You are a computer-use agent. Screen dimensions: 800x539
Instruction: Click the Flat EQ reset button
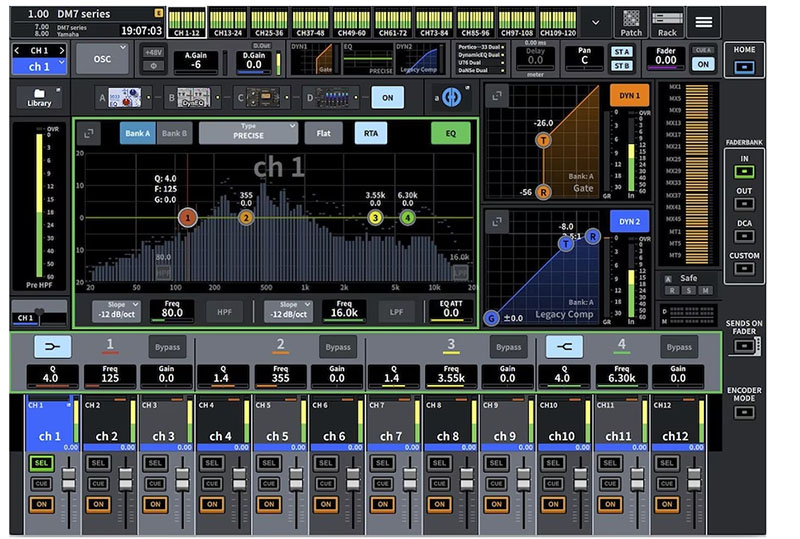click(323, 133)
